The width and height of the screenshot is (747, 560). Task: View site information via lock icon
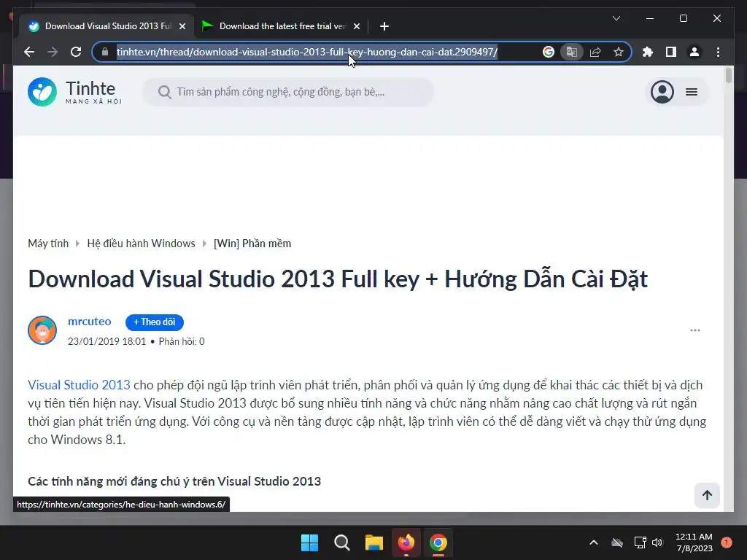[x=105, y=52]
